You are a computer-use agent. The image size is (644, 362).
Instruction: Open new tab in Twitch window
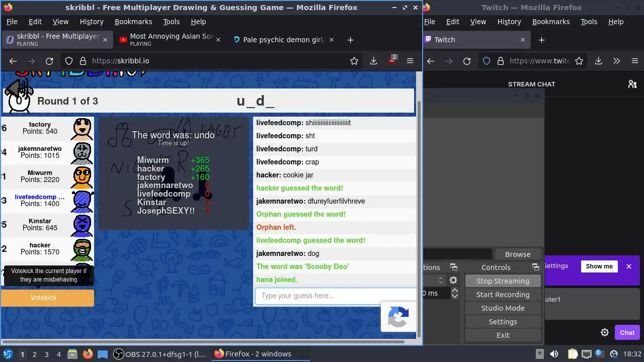point(541,40)
